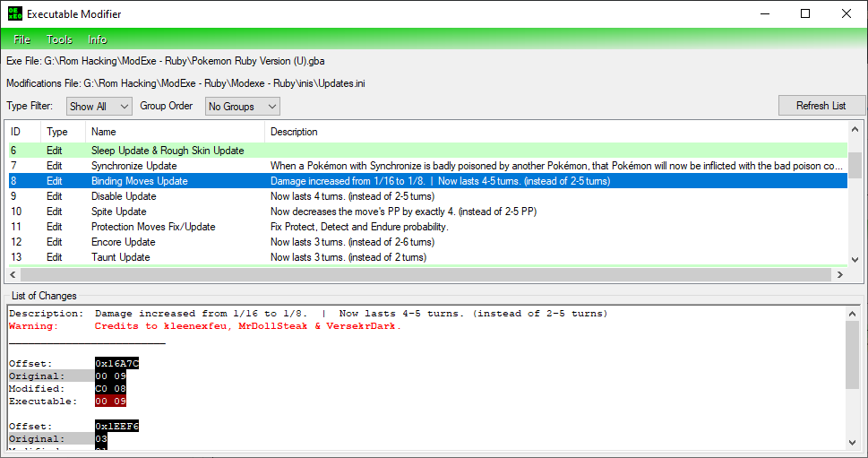Select Sleep Update & Rough Skin Update
This screenshot has width=868, height=458.
(168, 151)
